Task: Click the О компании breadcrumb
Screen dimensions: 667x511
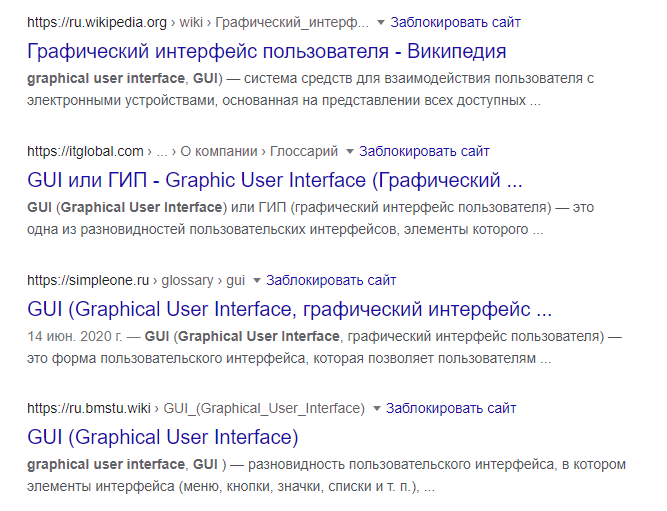Action: coord(219,151)
